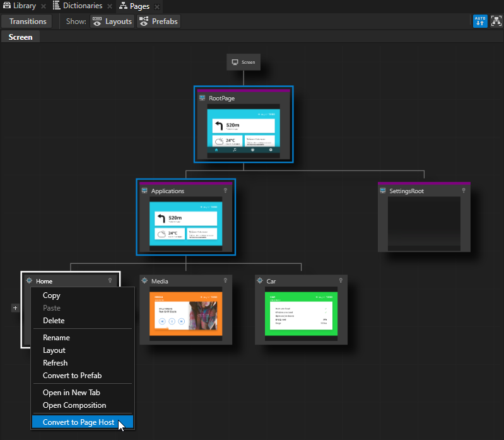Toggle the Prefabs visibility filter

[x=158, y=21]
